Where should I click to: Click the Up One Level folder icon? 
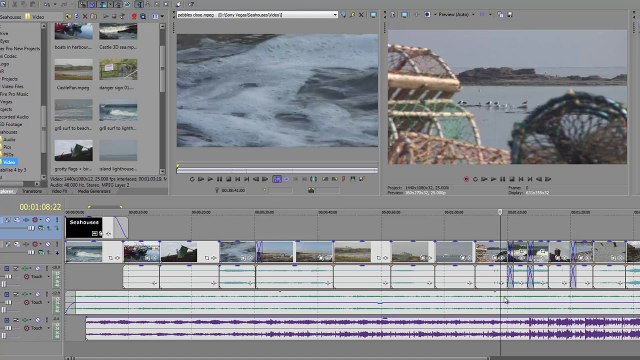click(68, 16)
